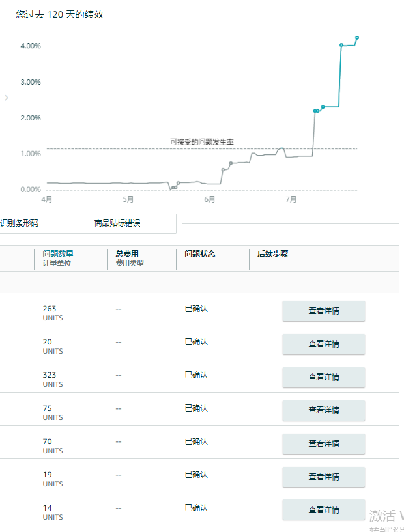Viewport: 404px width, 532px height.
Task: Open 查看详情 for the 323 units row
Action: point(324,377)
